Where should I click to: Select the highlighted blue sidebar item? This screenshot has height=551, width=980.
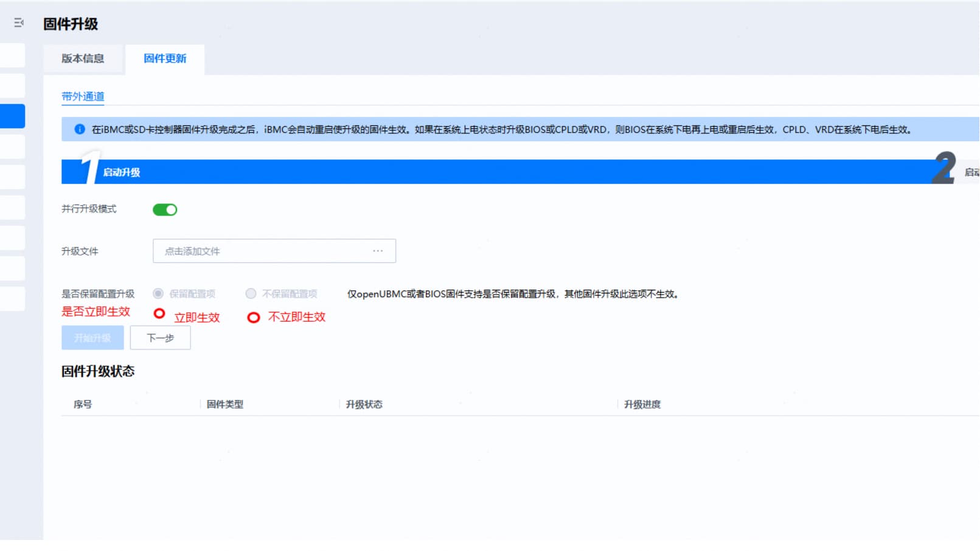[12, 116]
